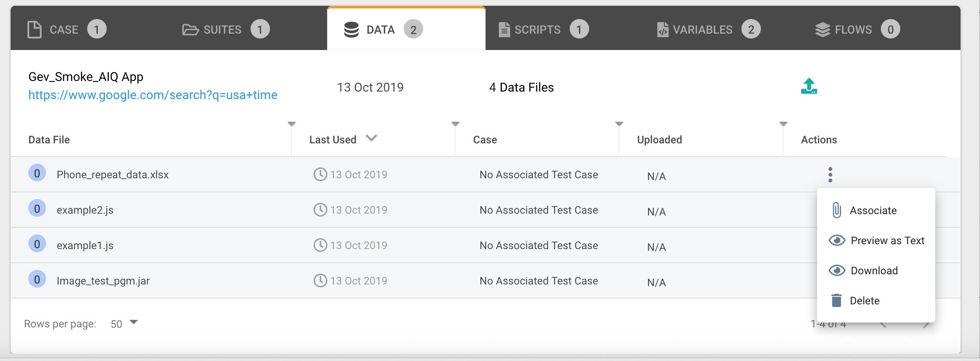Sort by Last Used using the chevron

pos(371,138)
